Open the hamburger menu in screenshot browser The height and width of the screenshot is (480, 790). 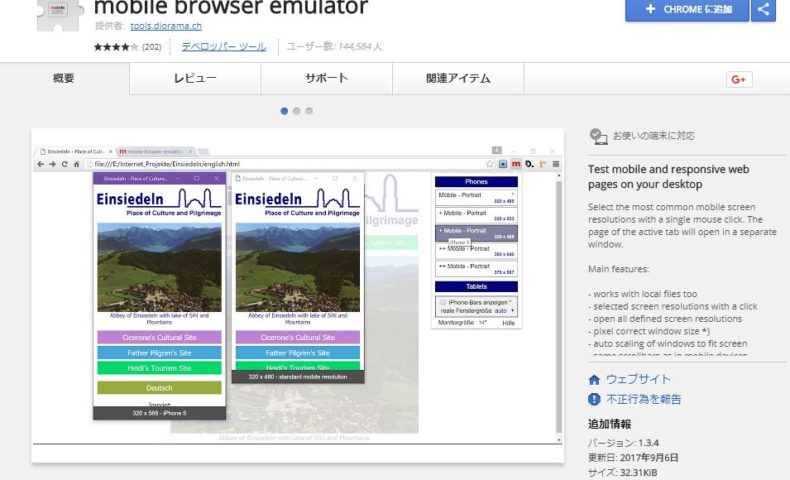556,164
